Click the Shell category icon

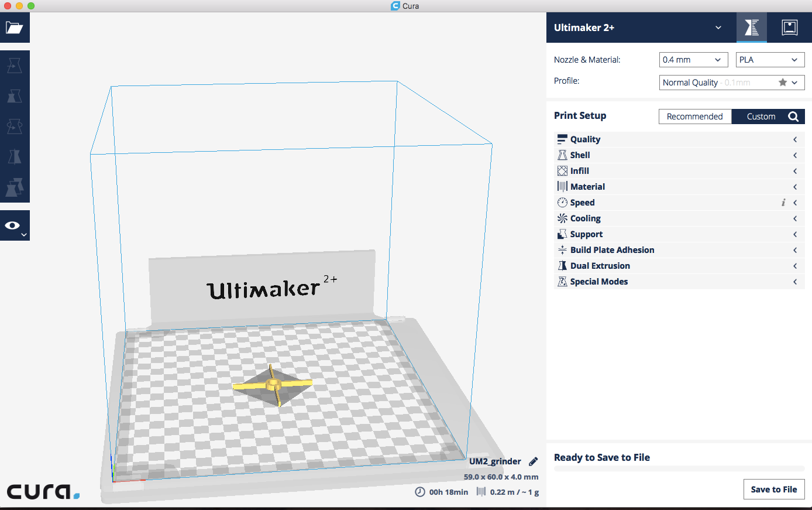click(x=562, y=155)
